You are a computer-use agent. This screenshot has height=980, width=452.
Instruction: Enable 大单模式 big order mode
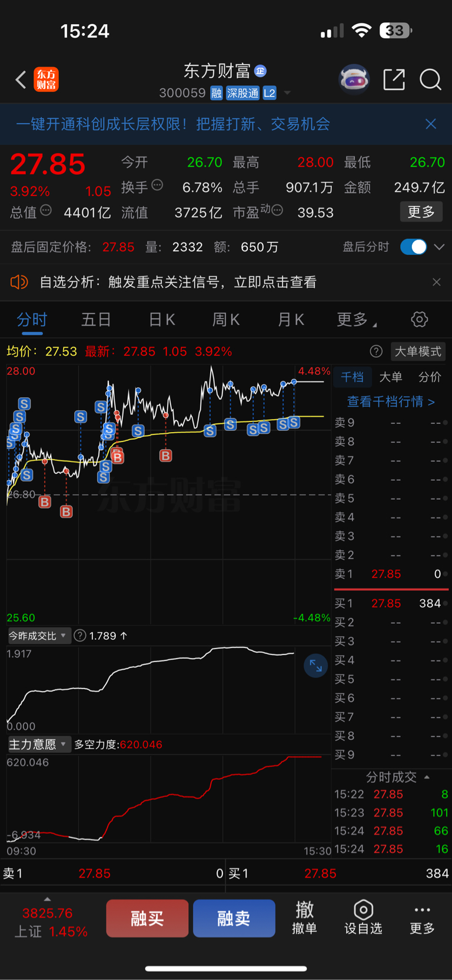click(x=418, y=351)
